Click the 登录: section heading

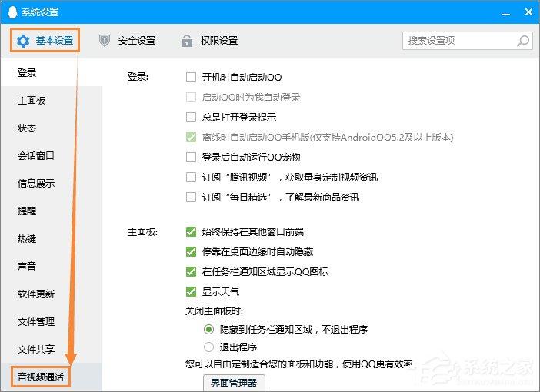[x=138, y=76]
